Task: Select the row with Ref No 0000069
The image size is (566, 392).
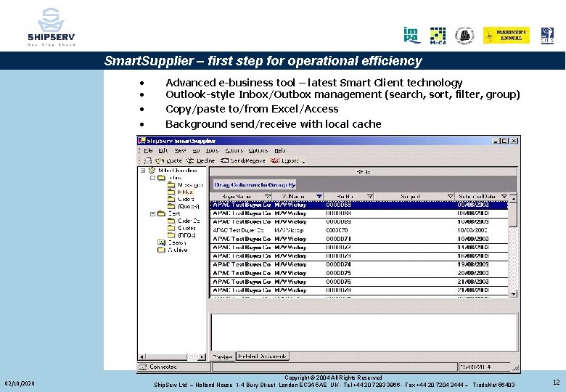Action: point(358,221)
